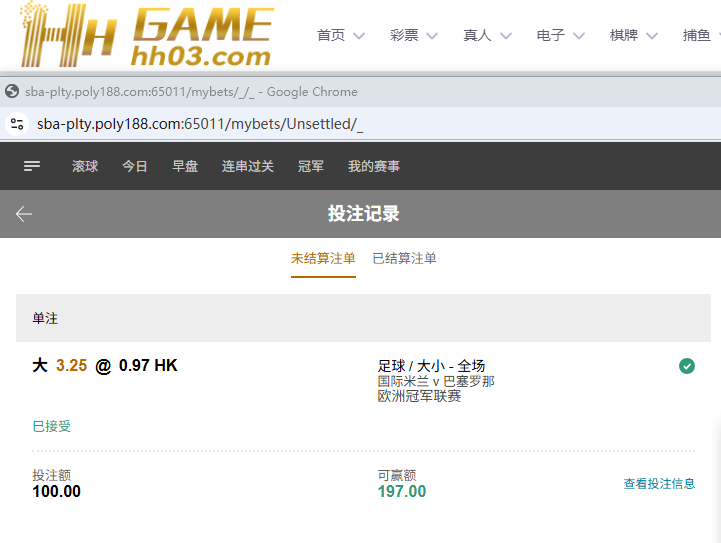Expand the 棋牌 dropdown menu
721x543 pixels.
[x=633, y=36]
